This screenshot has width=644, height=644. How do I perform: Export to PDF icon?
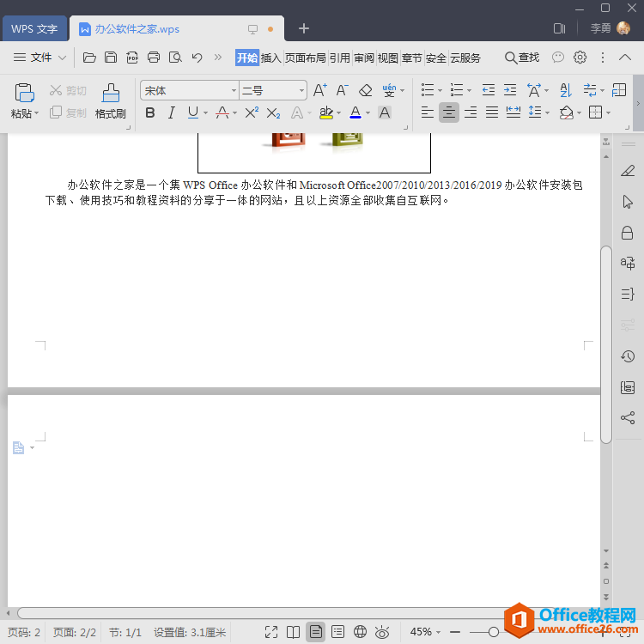132,58
